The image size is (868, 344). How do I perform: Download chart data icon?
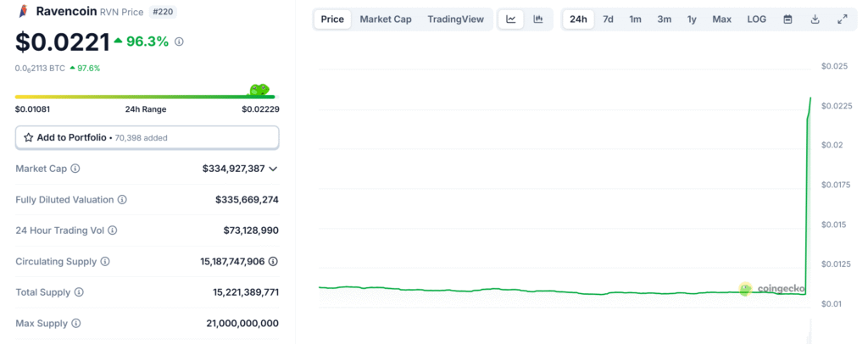coord(815,19)
